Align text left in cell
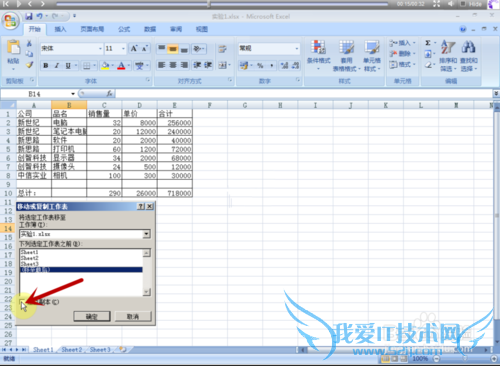Image resolution: width=500 pixels, height=366 pixels. pyautogui.click(x=162, y=65)
